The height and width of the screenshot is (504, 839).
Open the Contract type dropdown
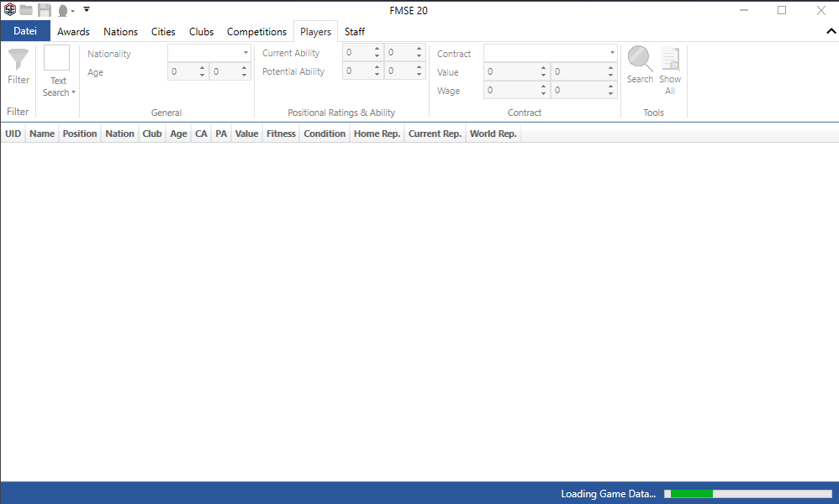click(x=550, y=53)
